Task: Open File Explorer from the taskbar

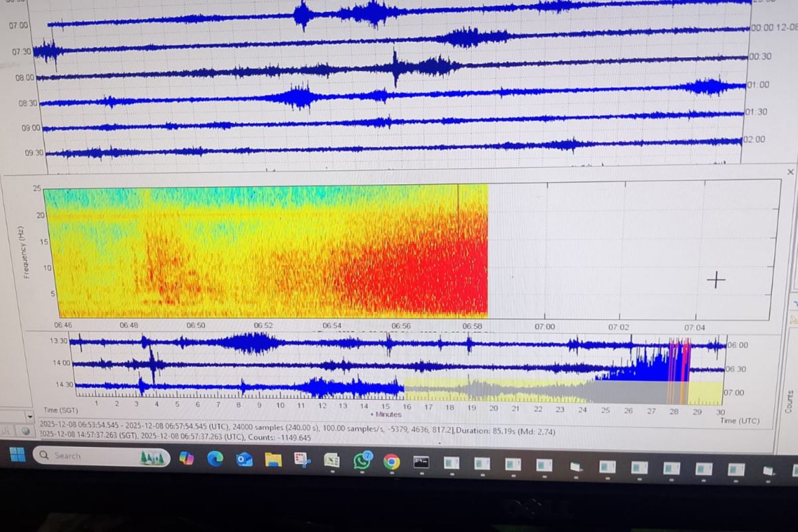Action: tap(273, 460)
